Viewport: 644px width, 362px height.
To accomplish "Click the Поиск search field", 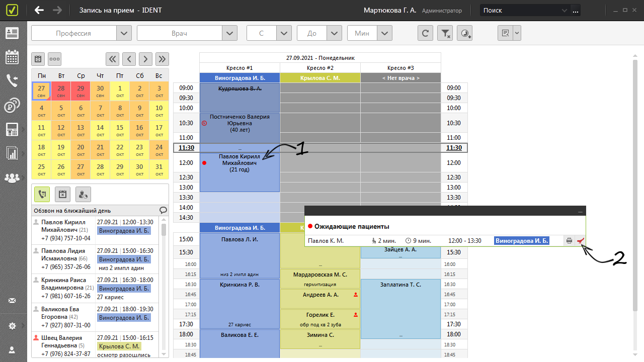I will [519, 10].
